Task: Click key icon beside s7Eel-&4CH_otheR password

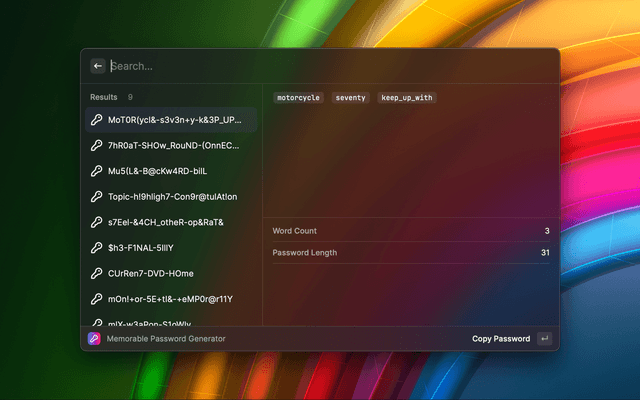Action: click(x=97, y=222)
